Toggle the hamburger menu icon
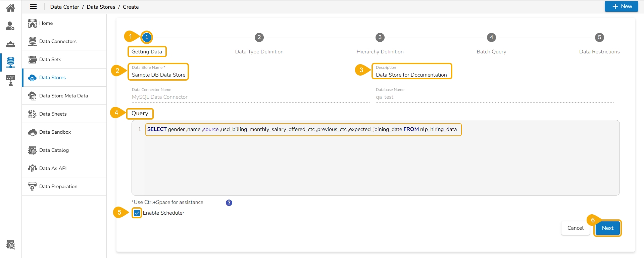The width and height of the screenshot is (644, 258). [33, 7]
